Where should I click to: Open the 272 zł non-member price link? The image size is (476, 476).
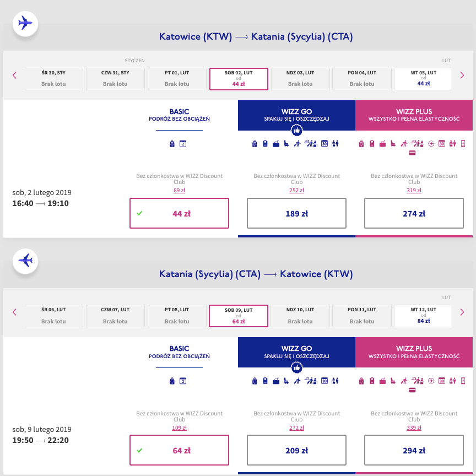point(296,428)
